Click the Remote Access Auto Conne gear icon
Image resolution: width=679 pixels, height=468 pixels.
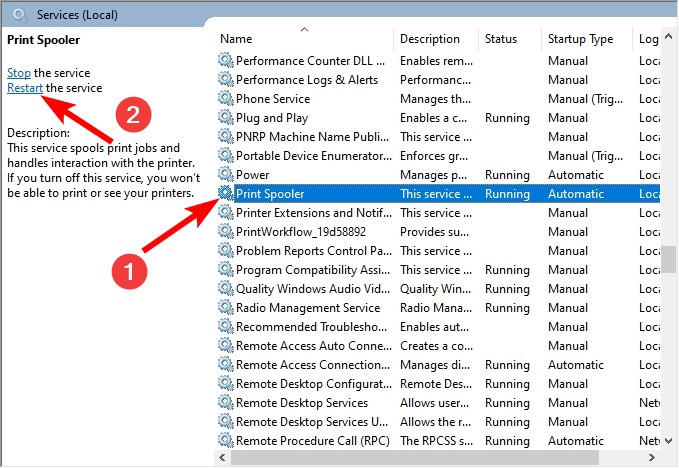(x=226, y=345)
